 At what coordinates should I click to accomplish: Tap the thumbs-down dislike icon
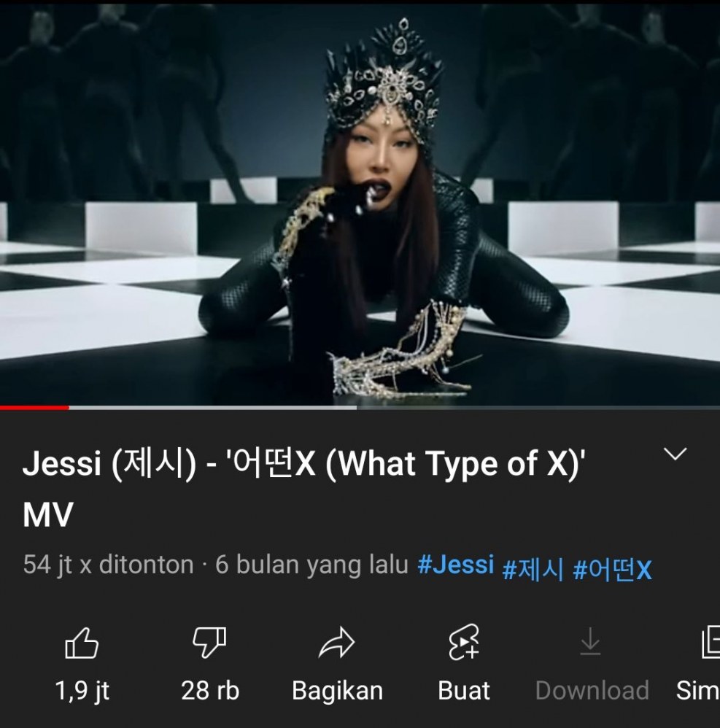[209, 643]
